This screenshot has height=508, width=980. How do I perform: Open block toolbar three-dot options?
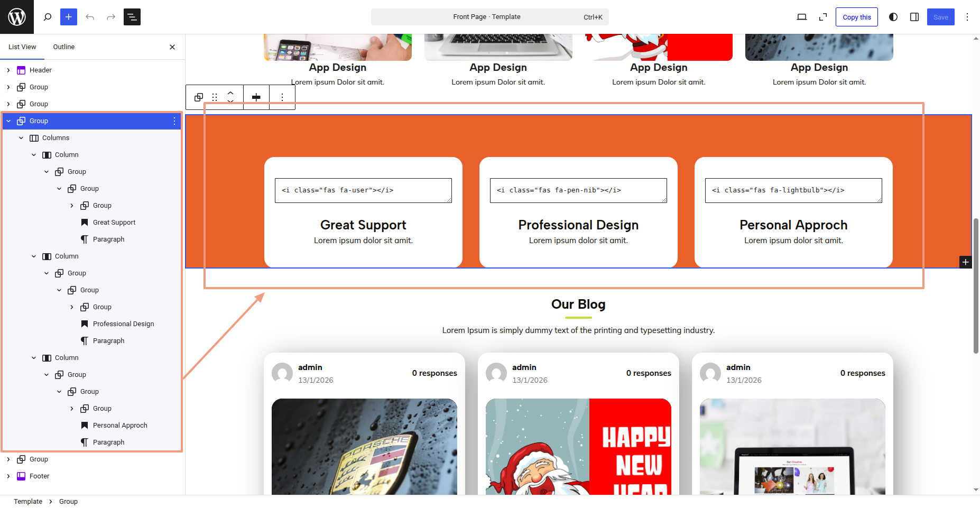tap(282, 97)
